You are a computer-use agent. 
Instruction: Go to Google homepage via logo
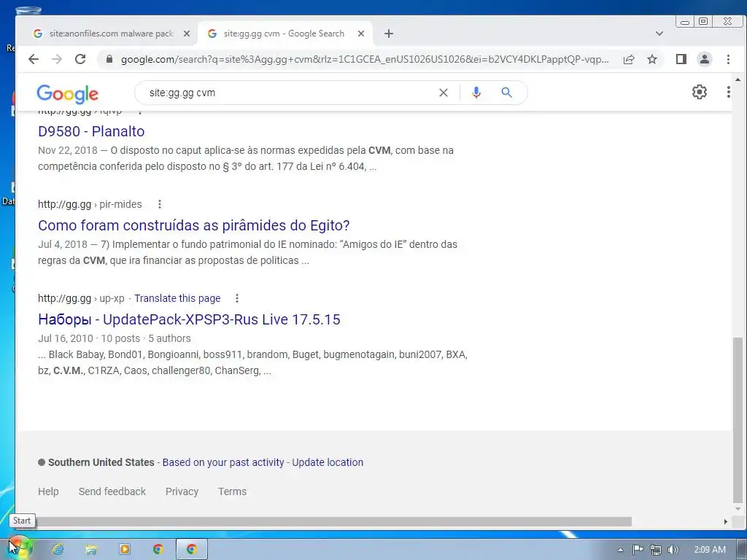tap(68, 94)
